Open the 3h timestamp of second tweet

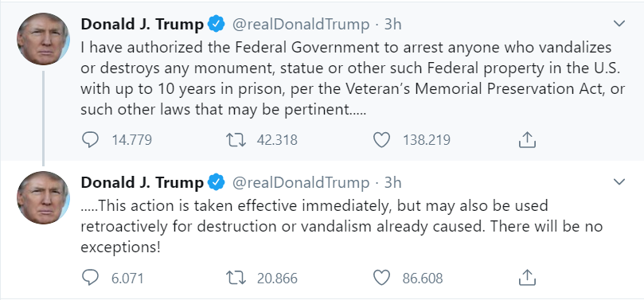coord(392,182)
